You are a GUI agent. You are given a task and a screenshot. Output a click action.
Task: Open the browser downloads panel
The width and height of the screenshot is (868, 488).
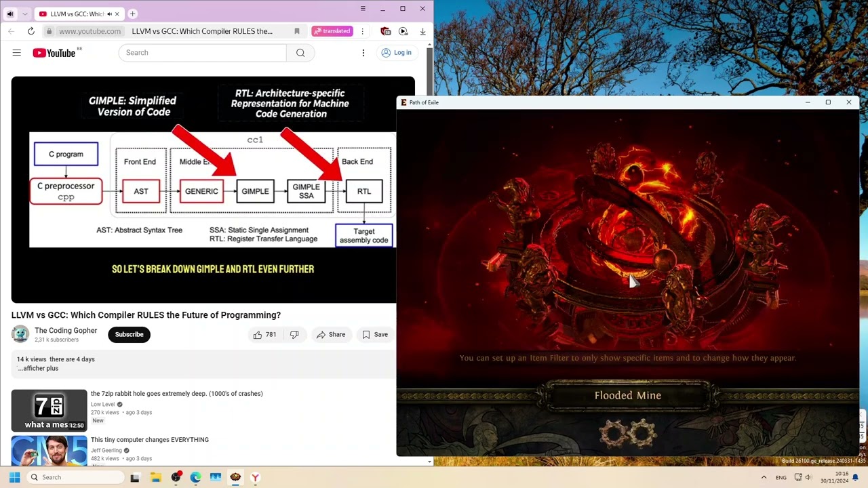pyautogui.click(x=422, y=31)
